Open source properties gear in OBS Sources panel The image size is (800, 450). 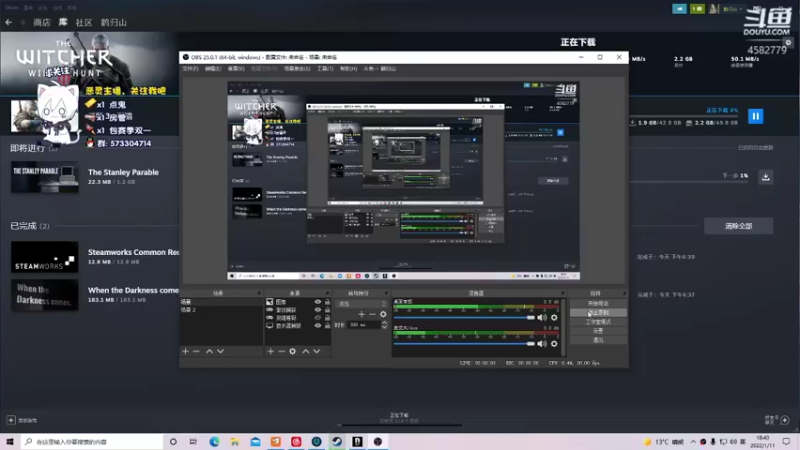[x=292, y=352]
